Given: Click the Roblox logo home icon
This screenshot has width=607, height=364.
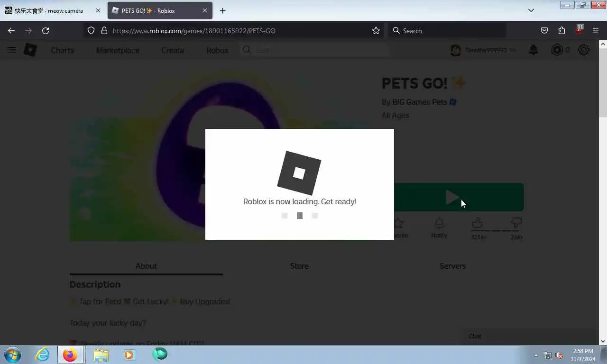Looking at the screenshot, I should [30, 50].
